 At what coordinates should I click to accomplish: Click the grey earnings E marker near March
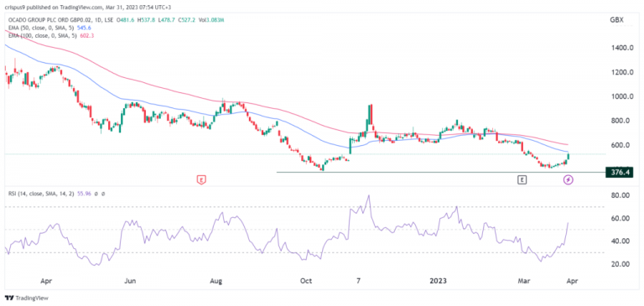click(x=522, y=179)
